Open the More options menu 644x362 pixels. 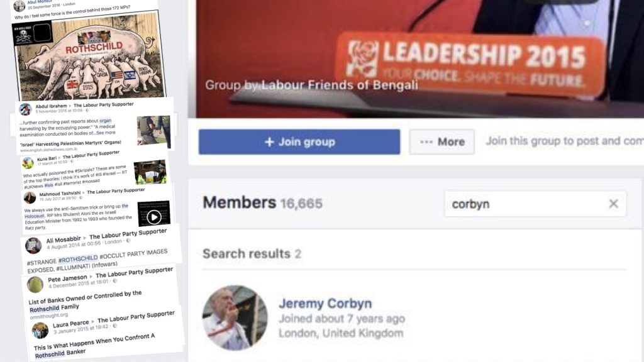442,142
